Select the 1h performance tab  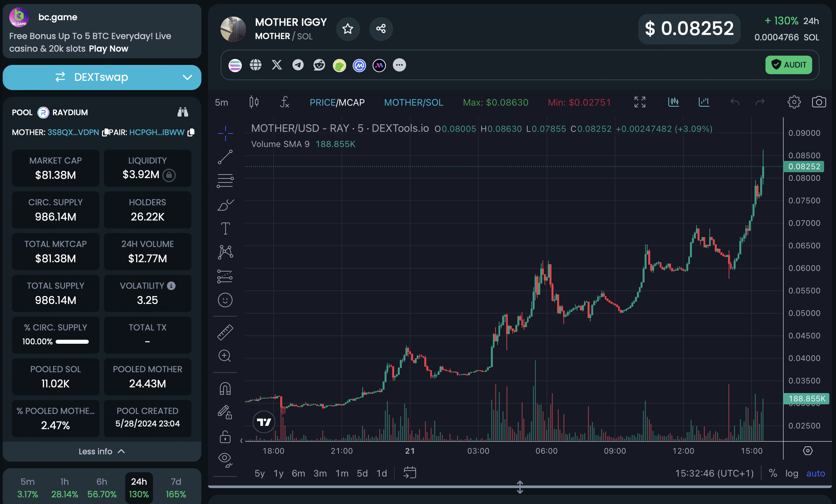pos(65,488)
